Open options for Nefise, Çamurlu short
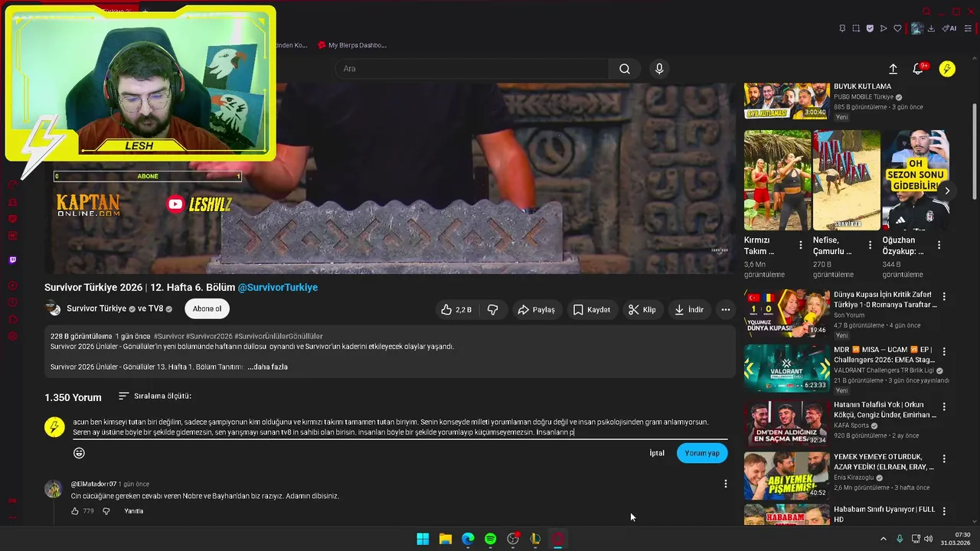Screen dimensions: 980x551 tap(870, 246)
